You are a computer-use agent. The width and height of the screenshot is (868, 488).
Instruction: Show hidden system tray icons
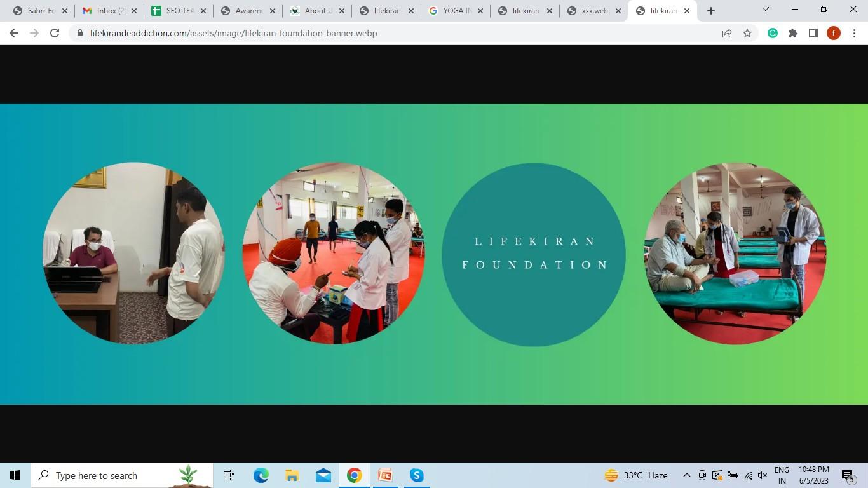[686, 475]
